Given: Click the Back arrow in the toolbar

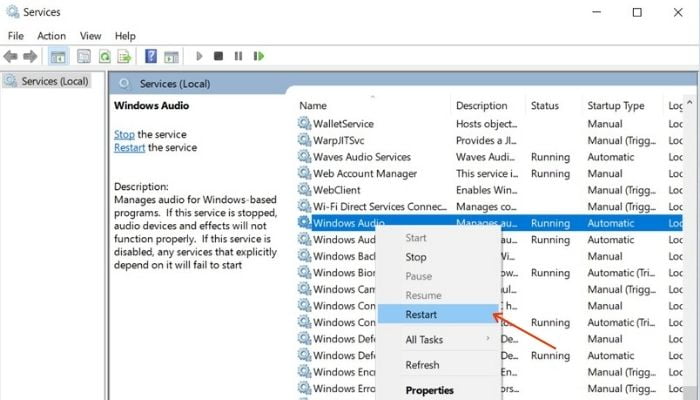Looking at the screenshot, I should (x=10, y=56).
